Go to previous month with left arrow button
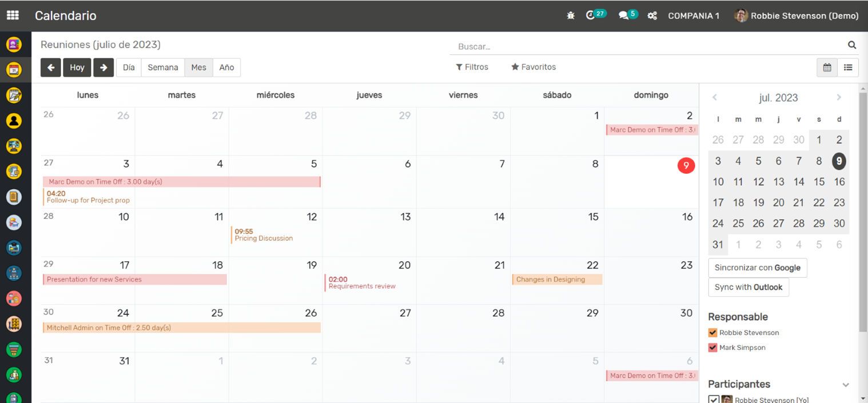 coord(51,67)
